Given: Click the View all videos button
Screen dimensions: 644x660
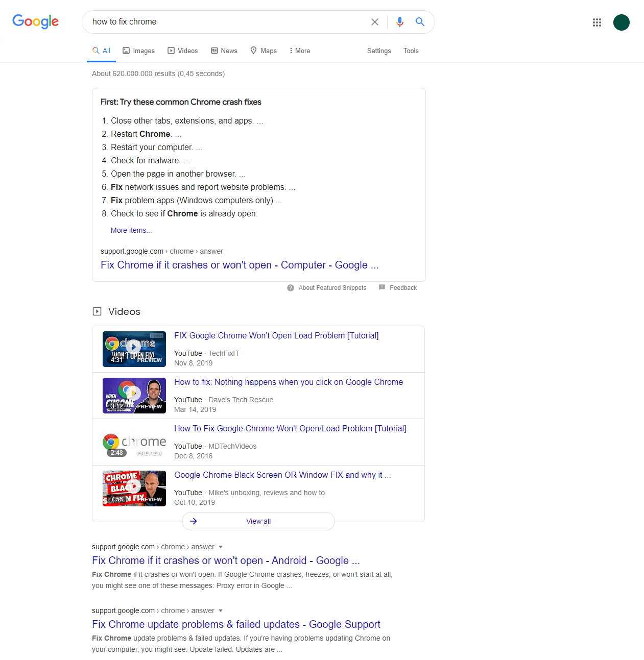Looking at the screenshot, I should point(258,521).
